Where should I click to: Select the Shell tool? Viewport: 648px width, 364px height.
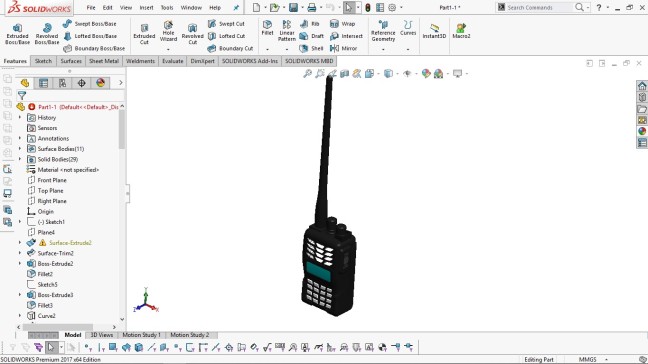(x=312, y=48)
